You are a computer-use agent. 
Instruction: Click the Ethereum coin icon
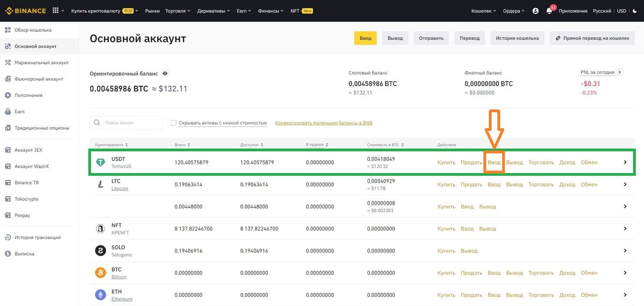click(100, 295)
